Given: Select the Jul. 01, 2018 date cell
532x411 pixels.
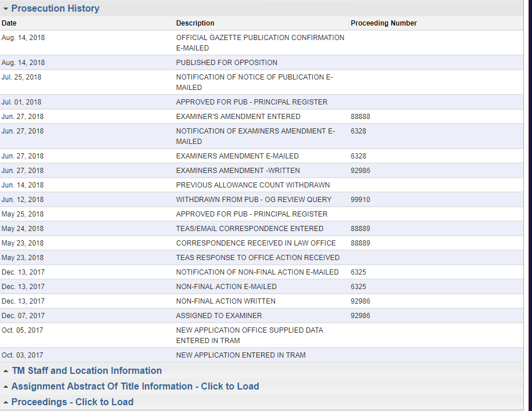Looking at the screenshot, I should click(21, 102).
